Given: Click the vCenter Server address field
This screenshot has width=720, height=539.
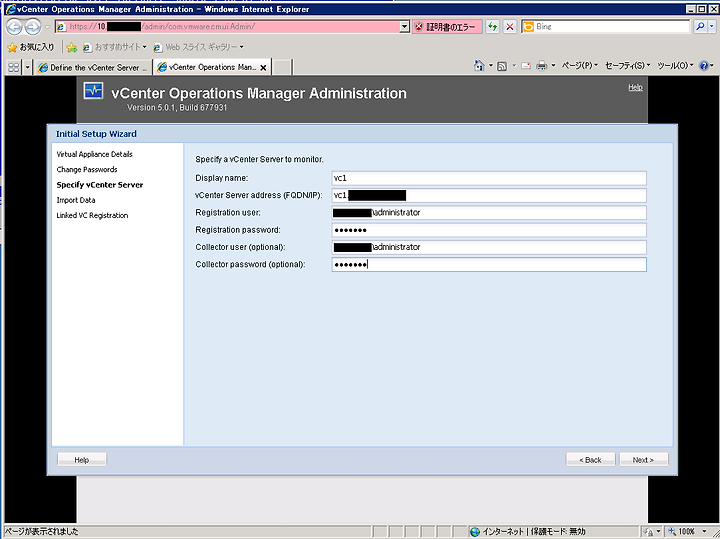Looking at the screenshot, I should coord(489,196).
